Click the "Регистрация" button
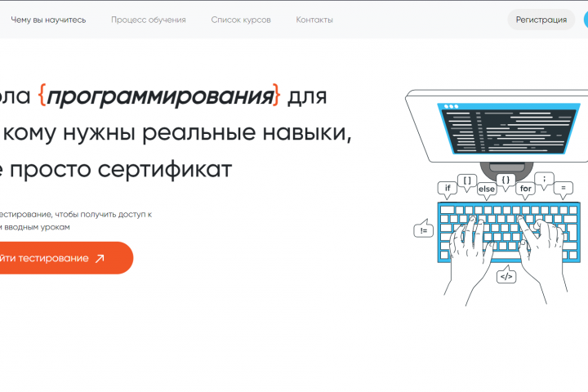588x392 pixels. (x=541, y=20)
